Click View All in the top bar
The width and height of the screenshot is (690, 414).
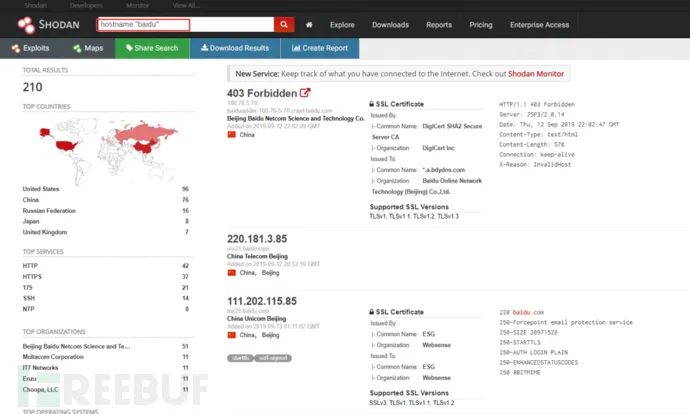[x=186, y=5]
